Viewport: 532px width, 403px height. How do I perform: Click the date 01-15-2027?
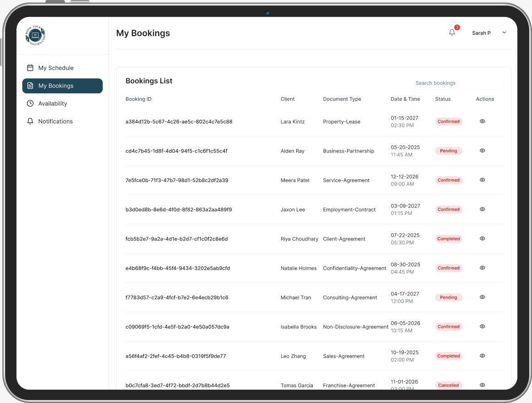tap(404, 118)
